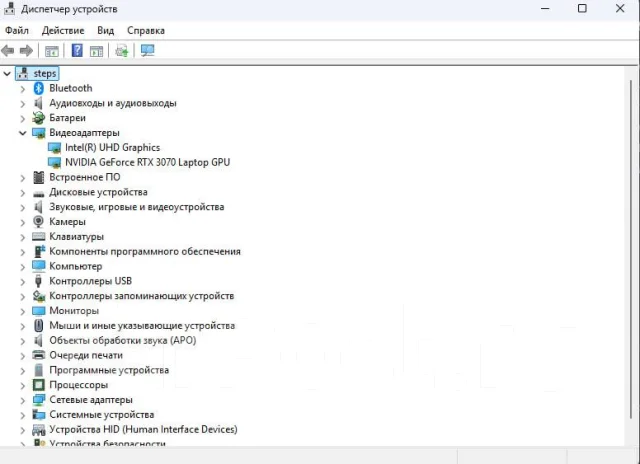Expand the Bluetooth category

[23, 89]
